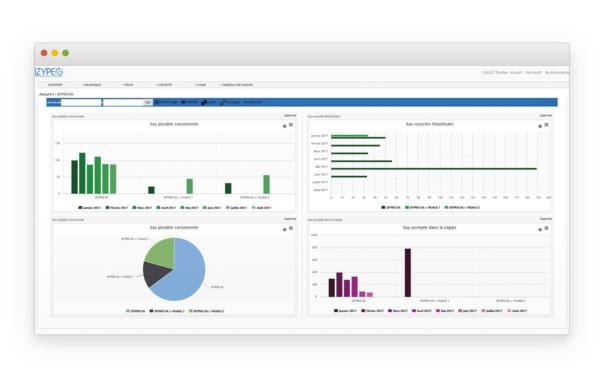Click the green FILIALE 2 pie slice

click(x=164, y=253)
